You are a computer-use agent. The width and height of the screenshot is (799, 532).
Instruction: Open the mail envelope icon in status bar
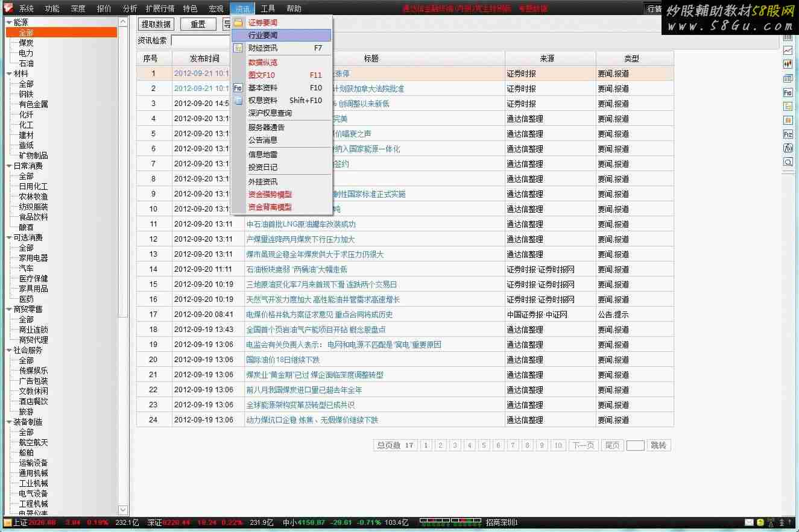tap(749, 522)
